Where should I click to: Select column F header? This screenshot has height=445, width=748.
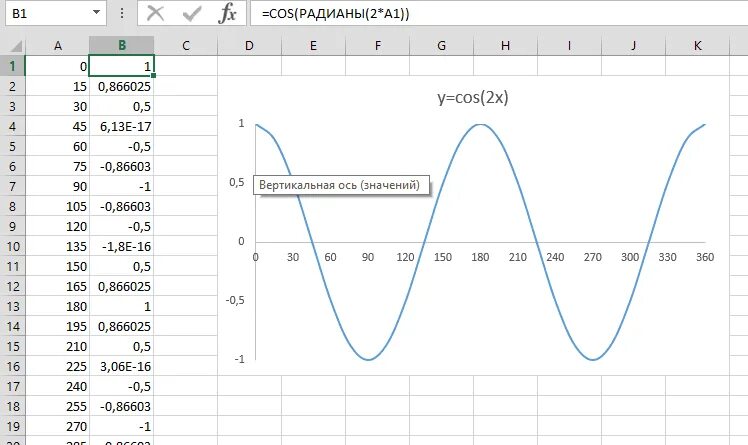point(377,46)
